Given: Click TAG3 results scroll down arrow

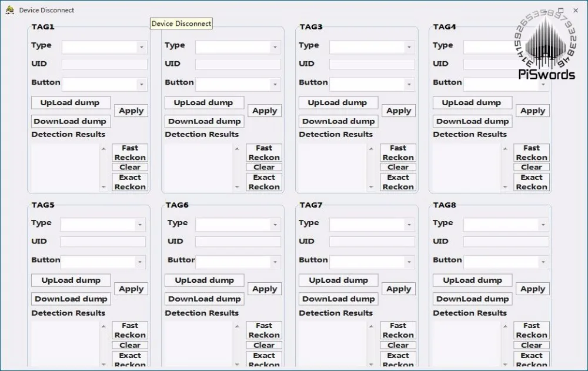Looking at the screenshot, I should click(x=371, y=187).
